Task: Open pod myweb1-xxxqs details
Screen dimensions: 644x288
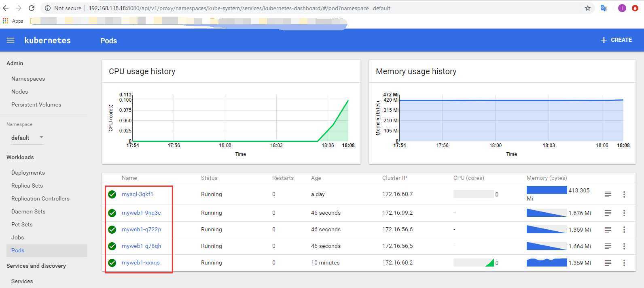Action: coord(141,262)
